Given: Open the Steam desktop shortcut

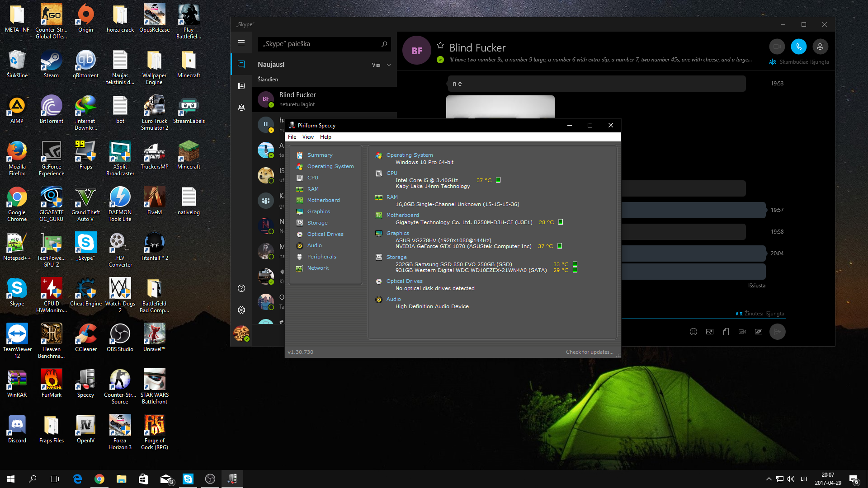Looking at the screenshot, I should (51, 64).
